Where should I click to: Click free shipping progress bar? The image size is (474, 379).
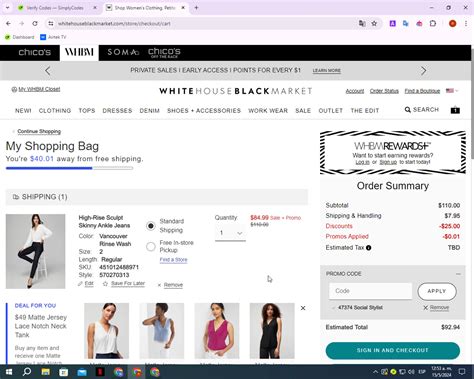[x=69, y=168]
